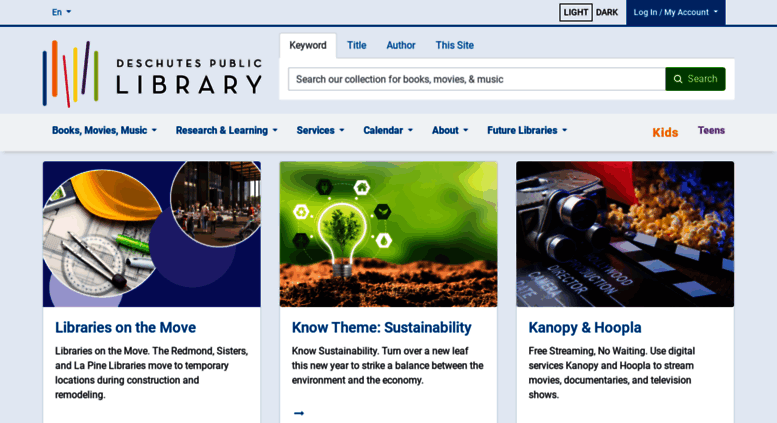Expand Books, Movies, Music menu

point(104,130)
